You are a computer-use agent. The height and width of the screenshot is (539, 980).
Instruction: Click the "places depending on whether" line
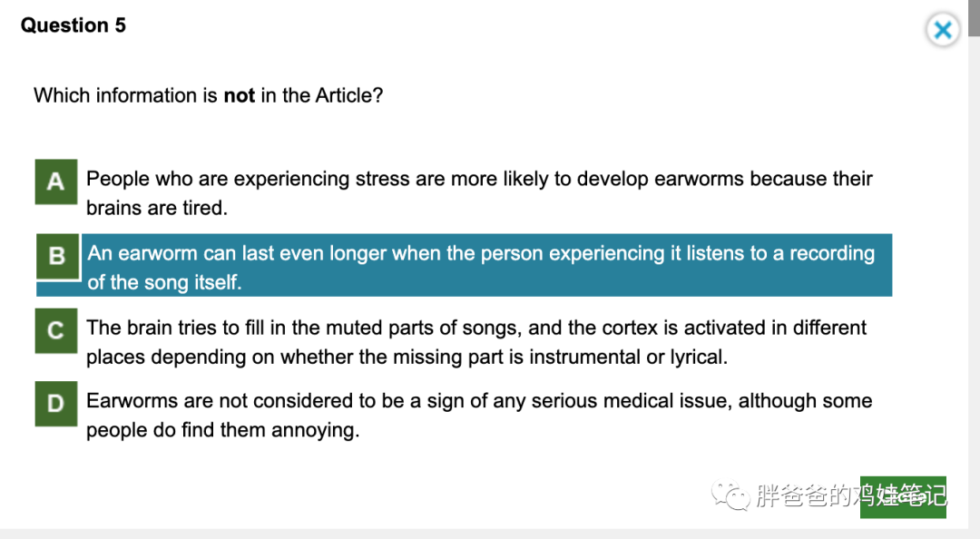(x=406, y=357)
